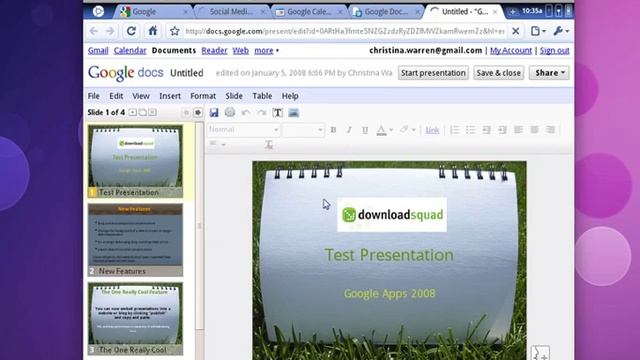640x360 pixels.
Task: Open the Edit menu
Action: pyautogui.click(x=116, y=96)
